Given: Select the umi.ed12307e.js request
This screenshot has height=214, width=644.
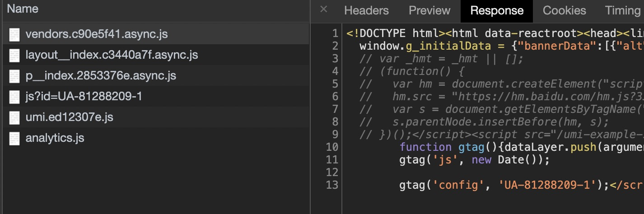Looking at the screenshot, I should tap(156, 117).
